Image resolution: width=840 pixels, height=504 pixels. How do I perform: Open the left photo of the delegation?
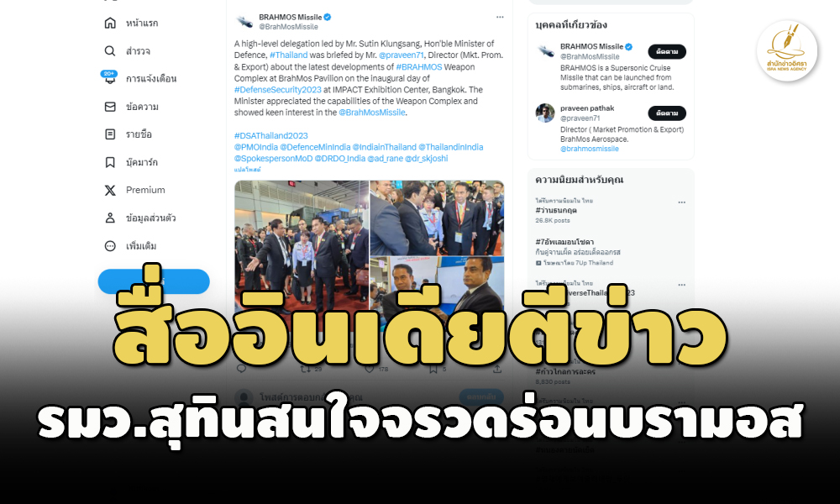pos(302,246)
